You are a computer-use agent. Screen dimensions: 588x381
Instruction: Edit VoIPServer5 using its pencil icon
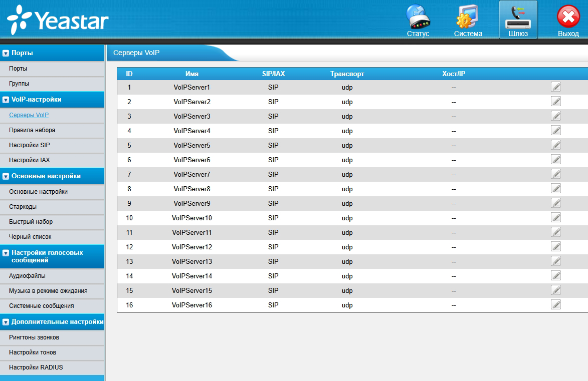(x=555, y=145)
